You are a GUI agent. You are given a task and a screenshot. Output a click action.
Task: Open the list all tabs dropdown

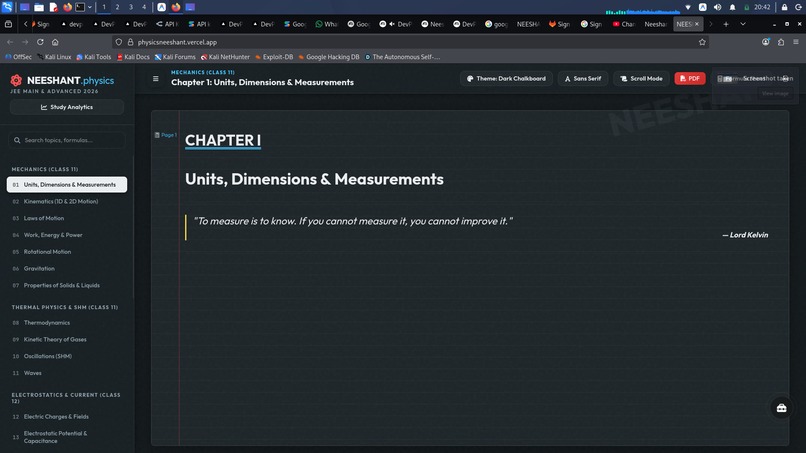point(743,24)
